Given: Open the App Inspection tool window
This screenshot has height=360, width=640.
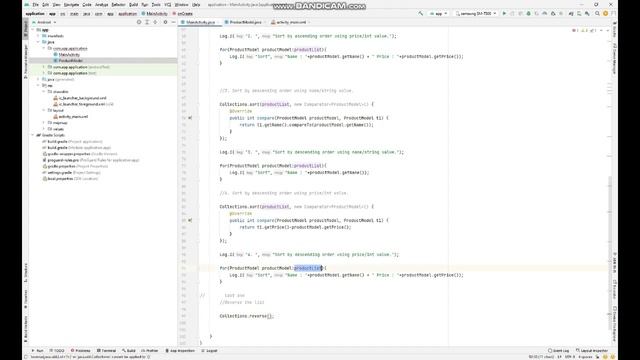Looking at the screenshot, I should point(180,351).
